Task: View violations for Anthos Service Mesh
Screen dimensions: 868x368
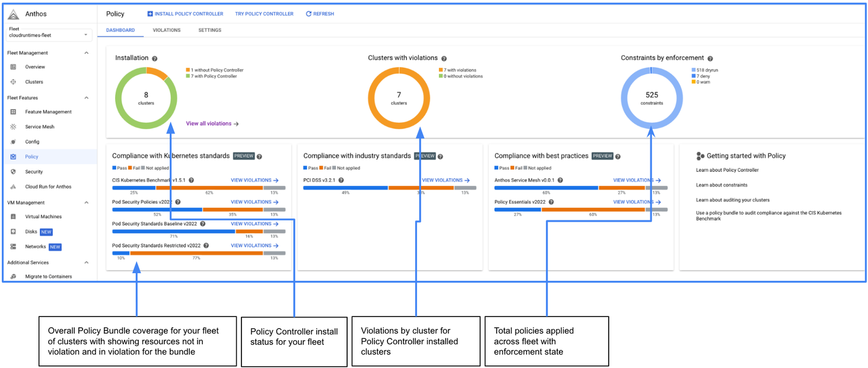Action: click(x=637, y=180)
